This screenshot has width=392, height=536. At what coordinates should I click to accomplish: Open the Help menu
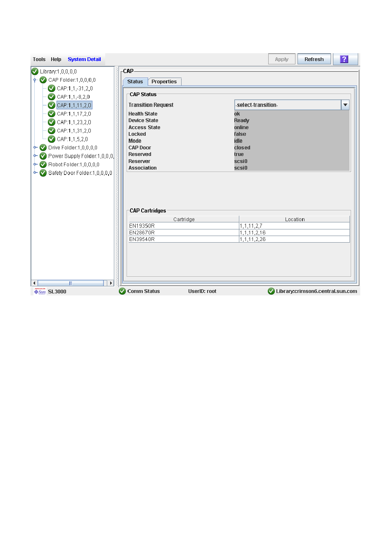(x=56, y=59)
